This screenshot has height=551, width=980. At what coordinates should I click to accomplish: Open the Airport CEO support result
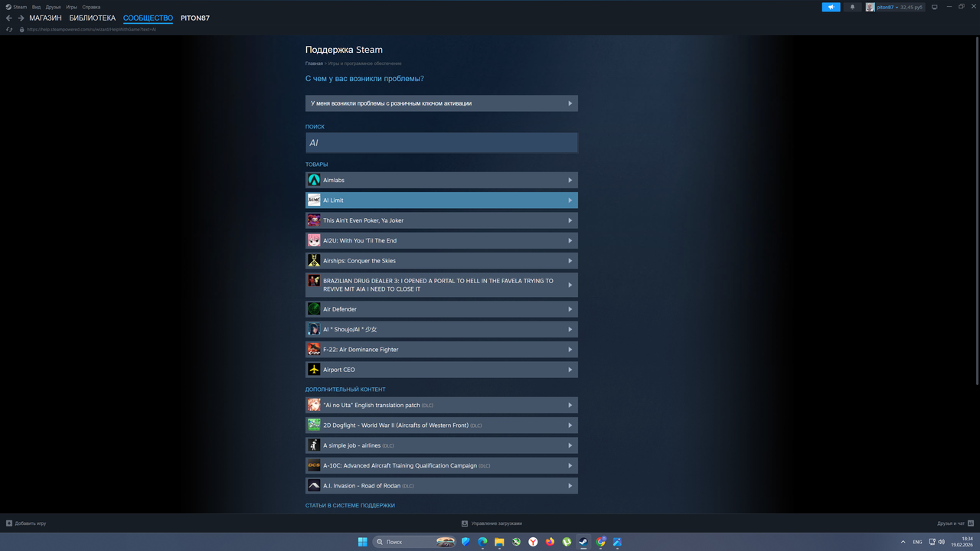click(x=442, y=370)
